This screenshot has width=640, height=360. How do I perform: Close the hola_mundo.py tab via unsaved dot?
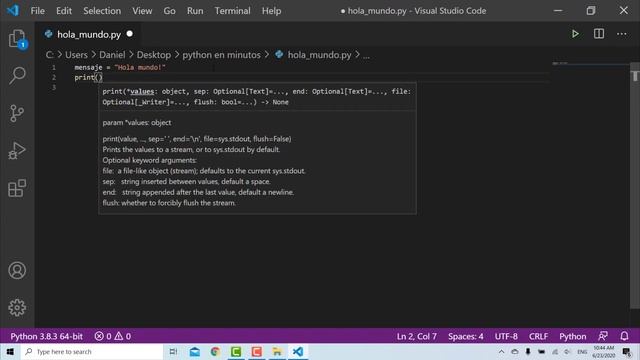click(x=130, y=34)
